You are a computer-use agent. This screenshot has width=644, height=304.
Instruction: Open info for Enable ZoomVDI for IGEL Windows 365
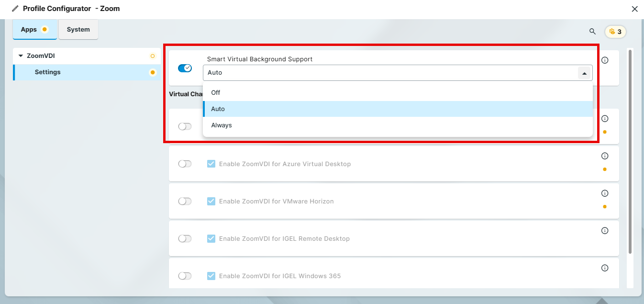coord(604,268)
